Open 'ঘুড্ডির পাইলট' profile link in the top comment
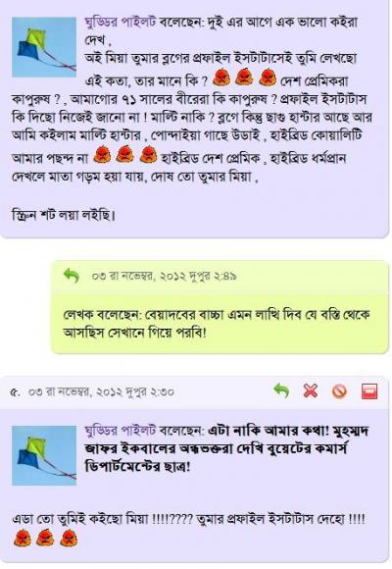 pyautogui.click(x=120, y=23)
